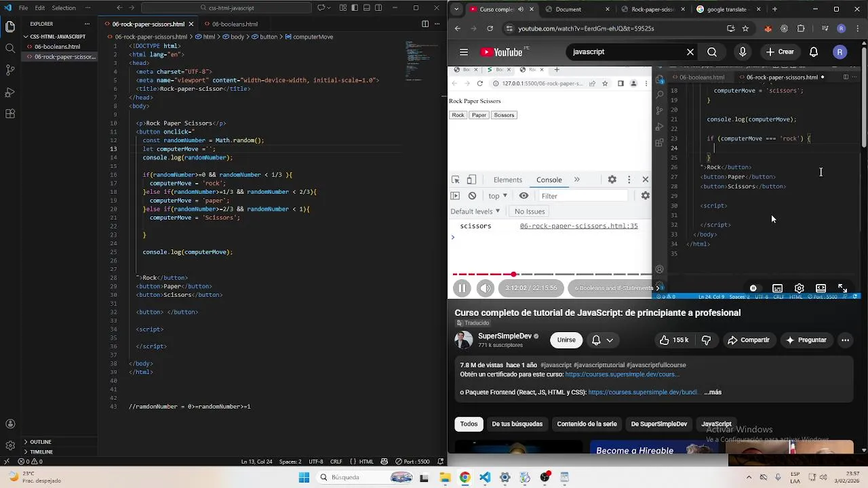The image size is (868, 488).
Task: Open Chrome Extensions puzzle icon
Action: click(x=801, y=28)
